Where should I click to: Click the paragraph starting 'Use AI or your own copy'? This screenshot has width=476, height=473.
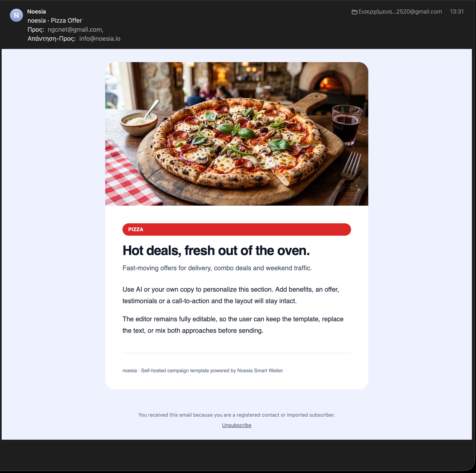231,295
